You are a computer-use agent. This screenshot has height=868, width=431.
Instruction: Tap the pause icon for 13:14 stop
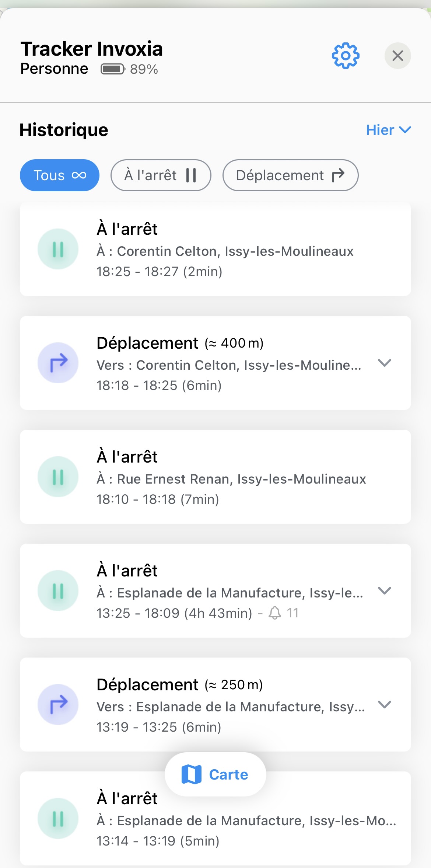(x=58, y=819)
